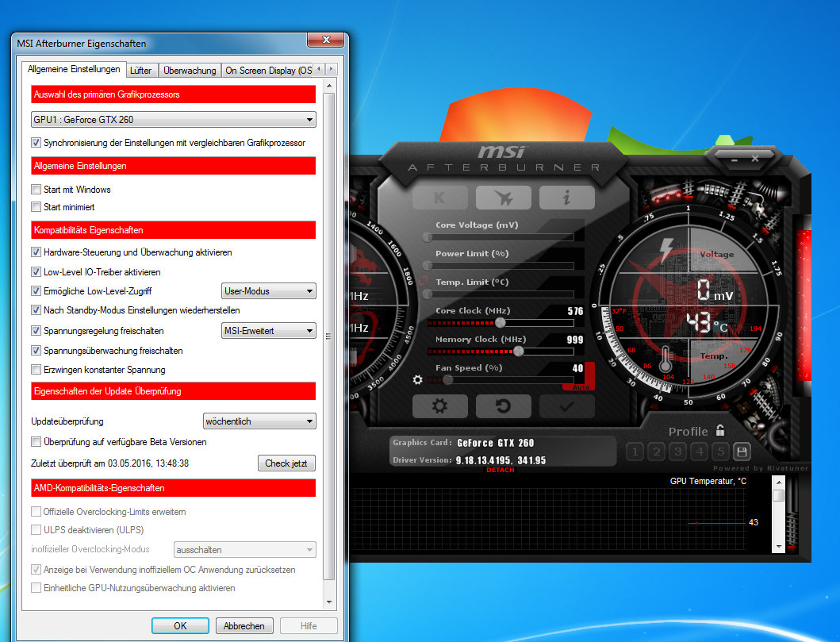Close the MSI Afterburner Eigenschaften dialog
This screenshot has height=642, width=840.
[326, 40]
